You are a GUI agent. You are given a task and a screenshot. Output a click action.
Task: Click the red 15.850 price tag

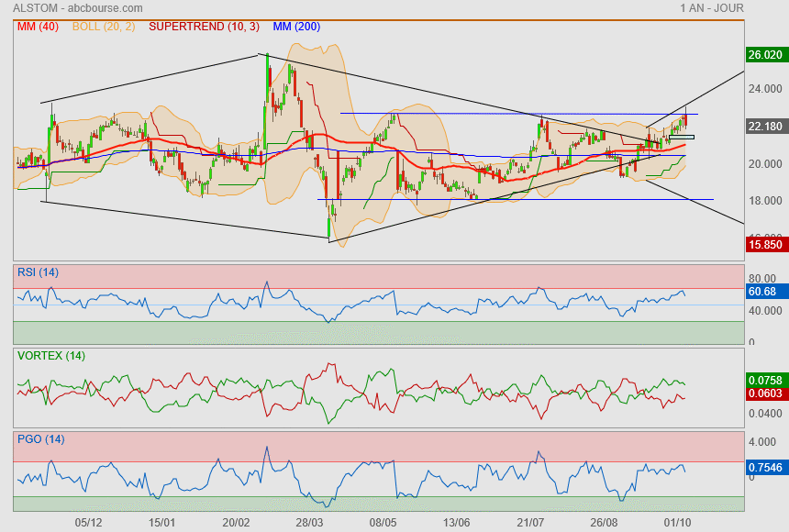(x=765, y=245)
